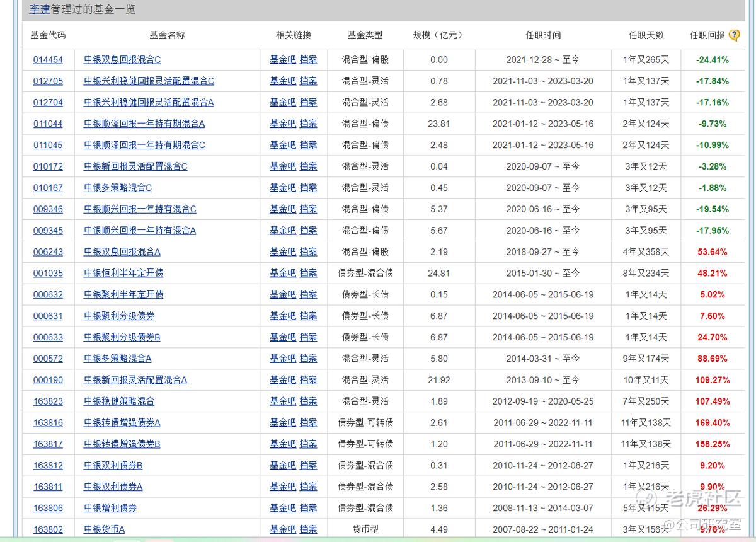Screen dimensions: 756x542
Task: Open fund code 010172 link
Action: (x=48, y=167)
